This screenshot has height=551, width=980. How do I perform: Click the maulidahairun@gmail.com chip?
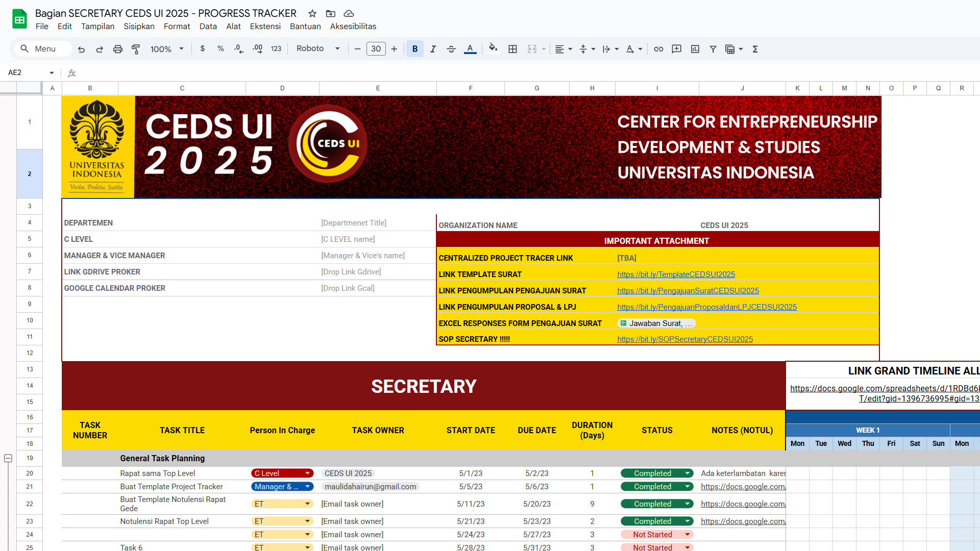point(370,487)
